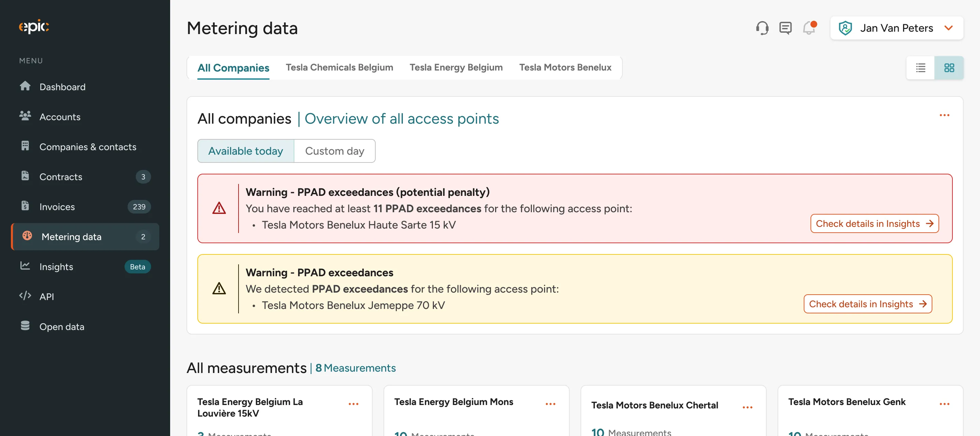
Task: Click the API code brackets icon
Action: click(25, 295)
